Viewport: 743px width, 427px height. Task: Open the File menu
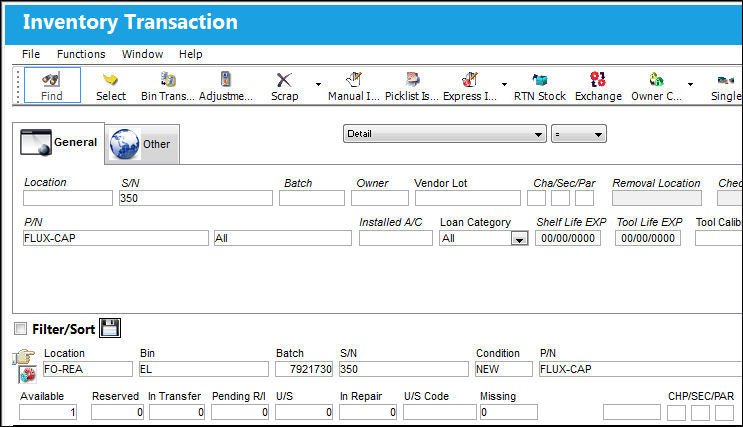(31, 54)
